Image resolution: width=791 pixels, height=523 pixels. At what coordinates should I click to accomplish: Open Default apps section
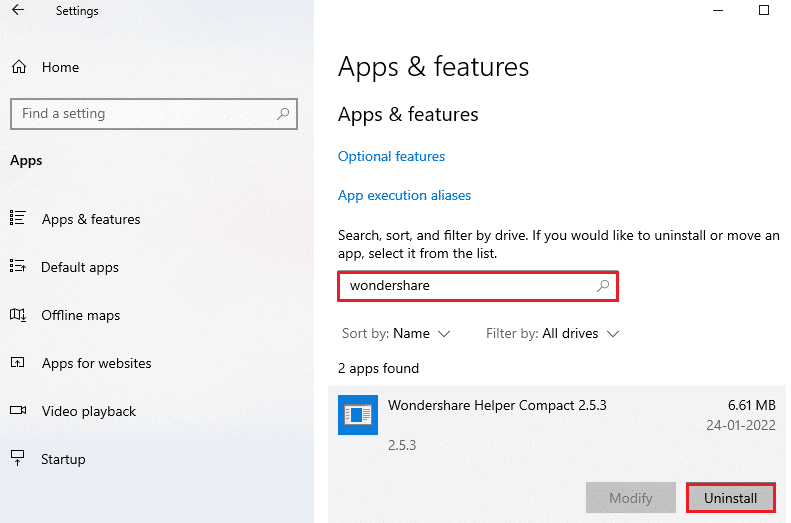[x=80, y=267]
